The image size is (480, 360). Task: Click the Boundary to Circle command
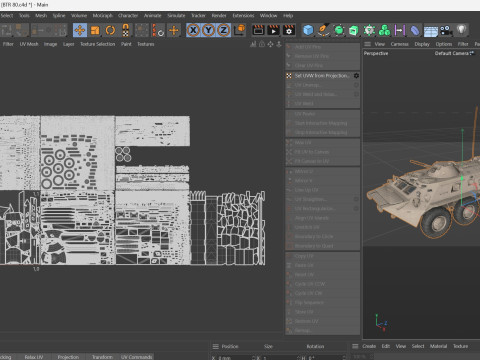314,236
